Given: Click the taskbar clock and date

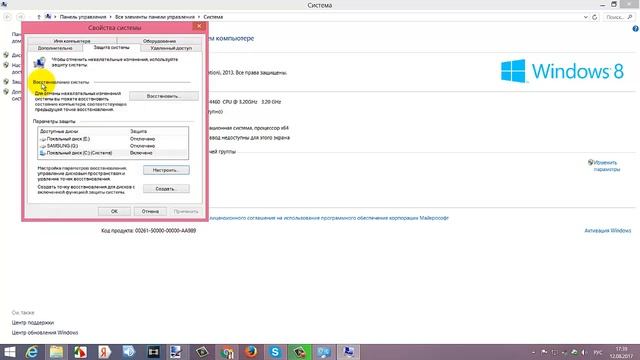Looking at the screenshot, I should [x=622, y=352].
